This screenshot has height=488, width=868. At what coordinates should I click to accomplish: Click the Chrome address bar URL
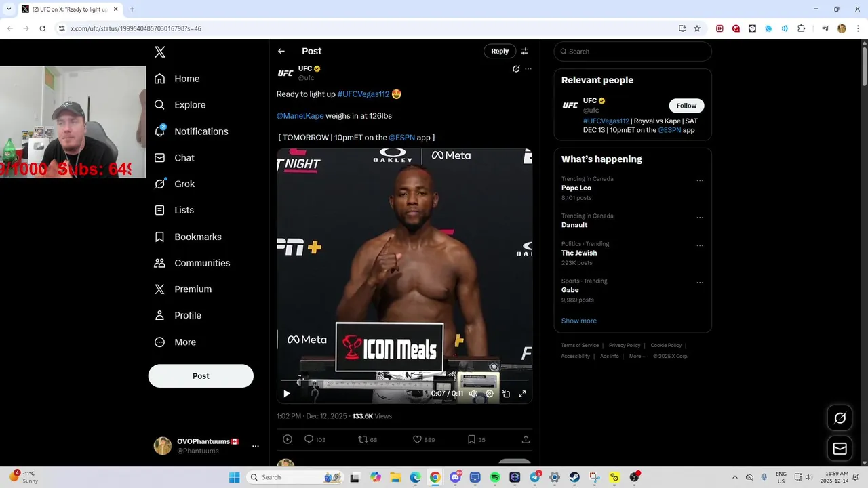(136, 28)
